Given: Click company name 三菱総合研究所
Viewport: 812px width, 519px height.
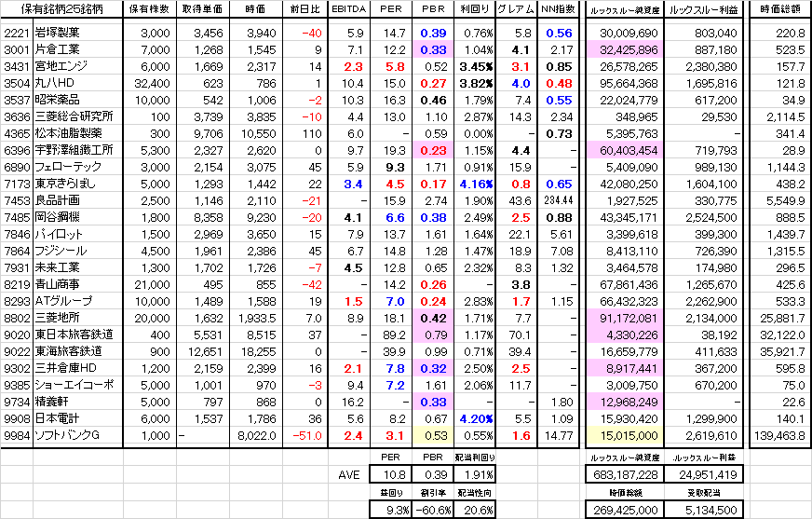Looking at the screenshot, I should pos(74,116).
